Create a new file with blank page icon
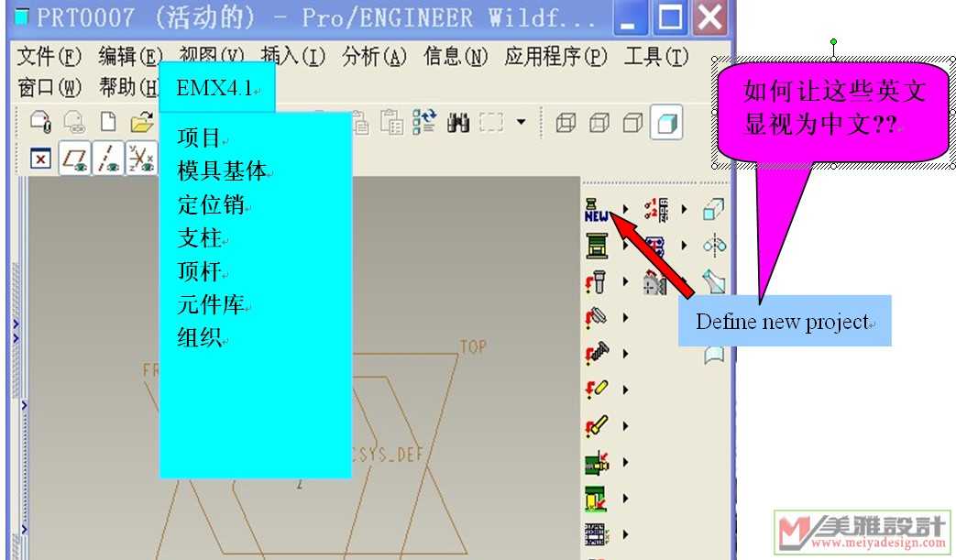This screenshot has height=560, width=956. click(108, 121)
